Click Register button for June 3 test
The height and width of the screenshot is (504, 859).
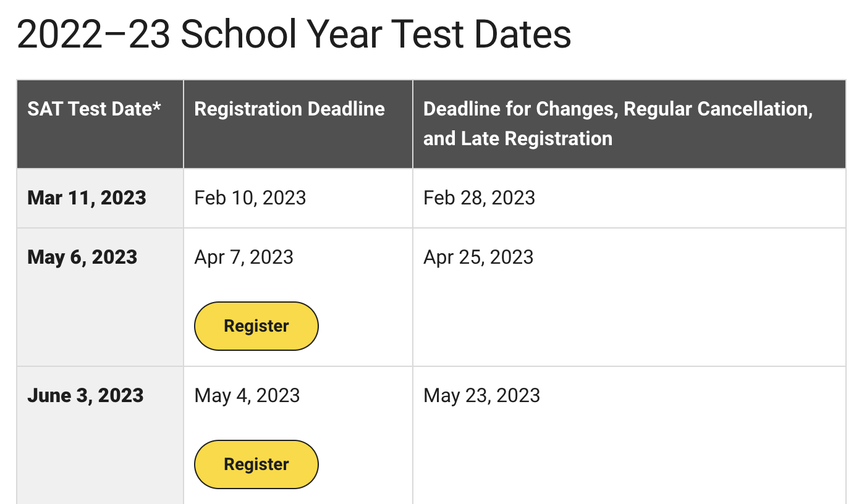[x=256, y=464]
